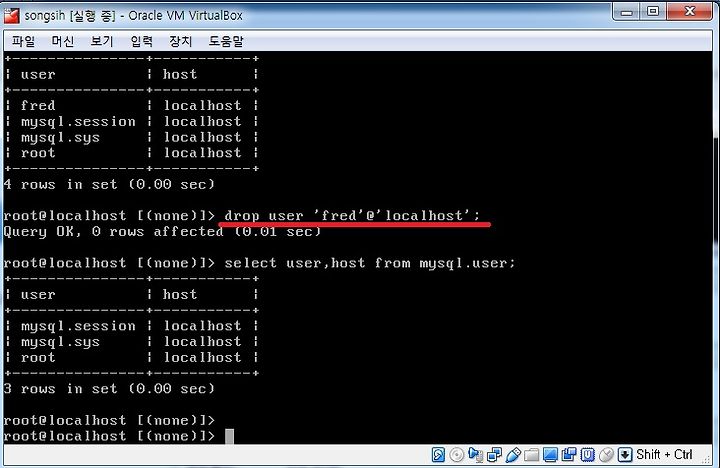
Task: Open the 장치 menu
Action: [x=180, y=41]
